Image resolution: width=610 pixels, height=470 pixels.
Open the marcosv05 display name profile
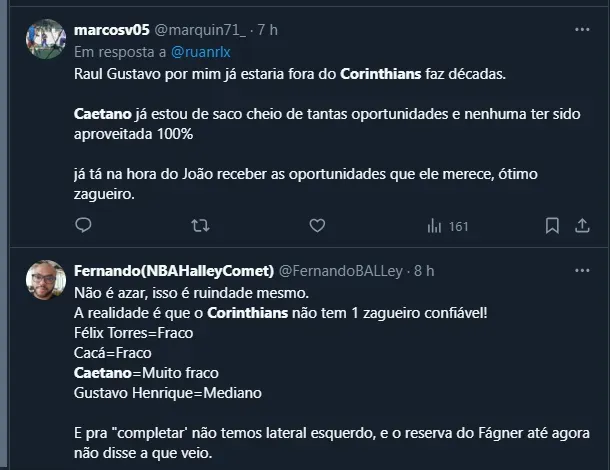[111, 30]
